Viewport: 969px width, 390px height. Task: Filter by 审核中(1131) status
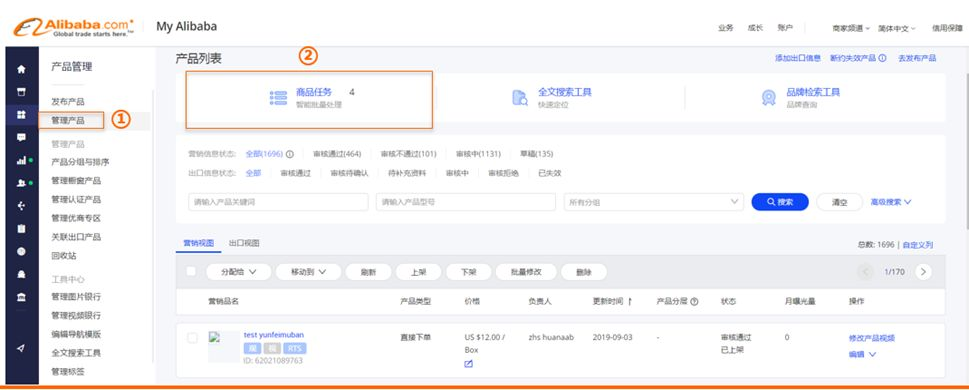[x=478, y=155]
